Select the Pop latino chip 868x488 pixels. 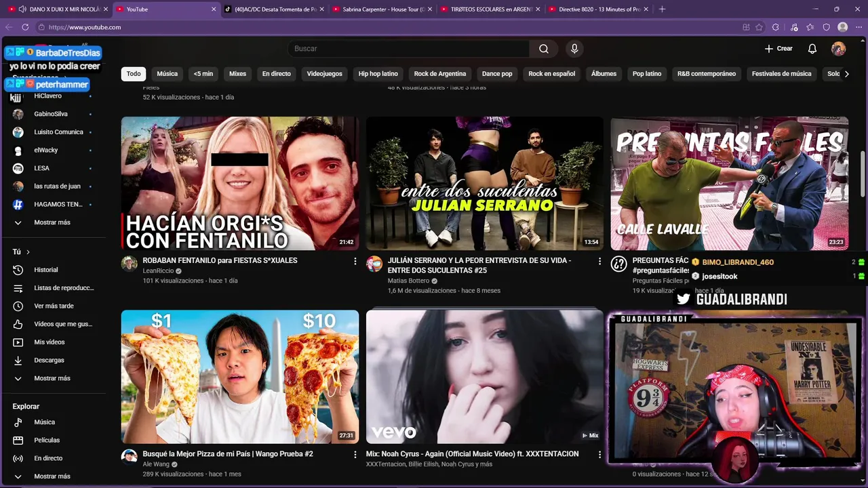(x=647, y=74)
